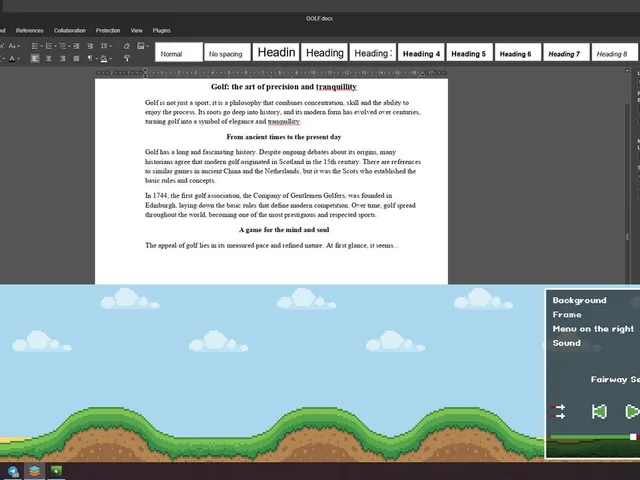Toggle the Menu on the right option

click(x=593, y=329)
